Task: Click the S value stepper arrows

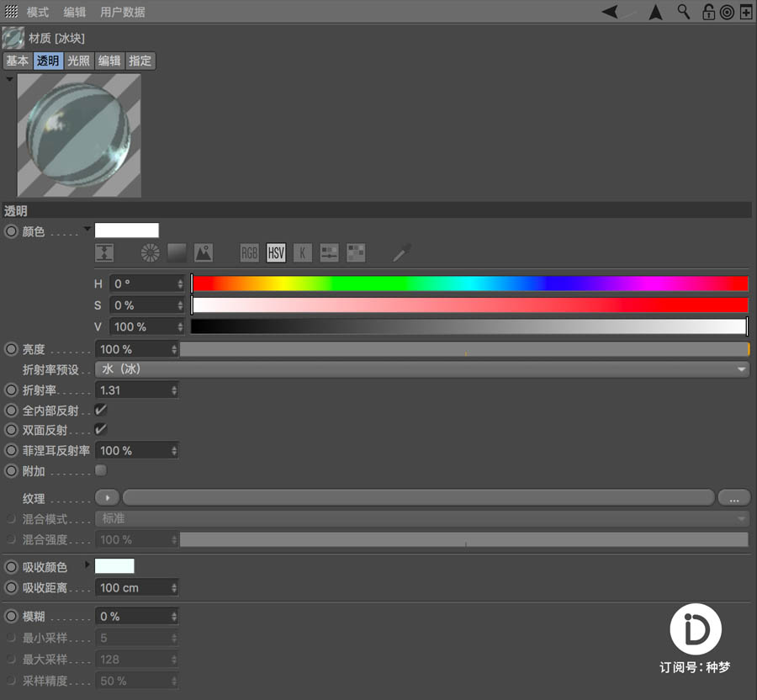Action: tap(180, 305)
